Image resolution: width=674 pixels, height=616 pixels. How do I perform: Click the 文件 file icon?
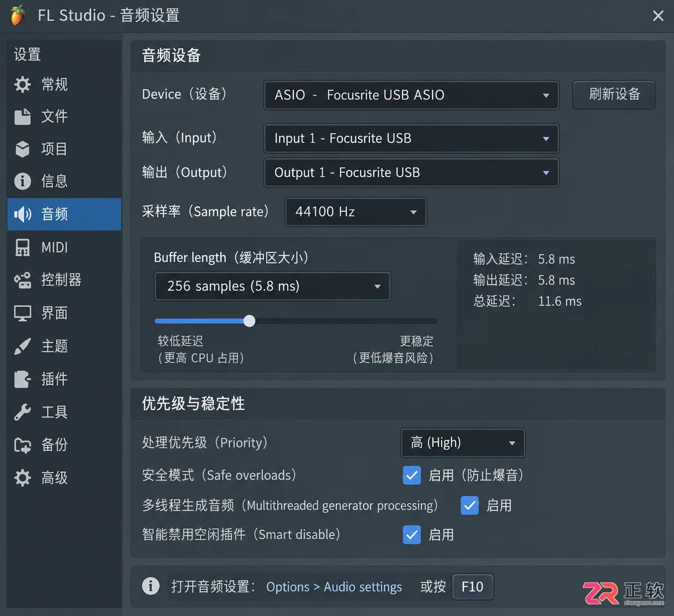tap(23, 117)
